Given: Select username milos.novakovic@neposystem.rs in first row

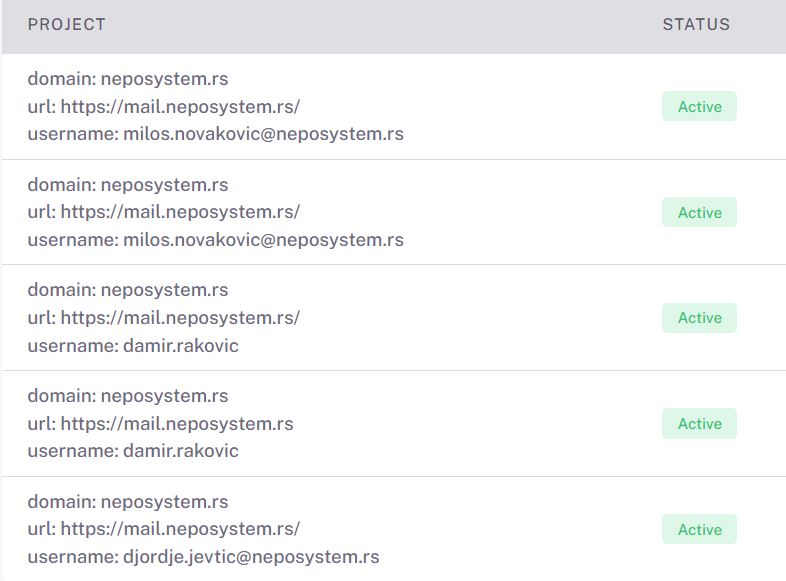Looking at the screenshot, I should [x=216, y=134].
